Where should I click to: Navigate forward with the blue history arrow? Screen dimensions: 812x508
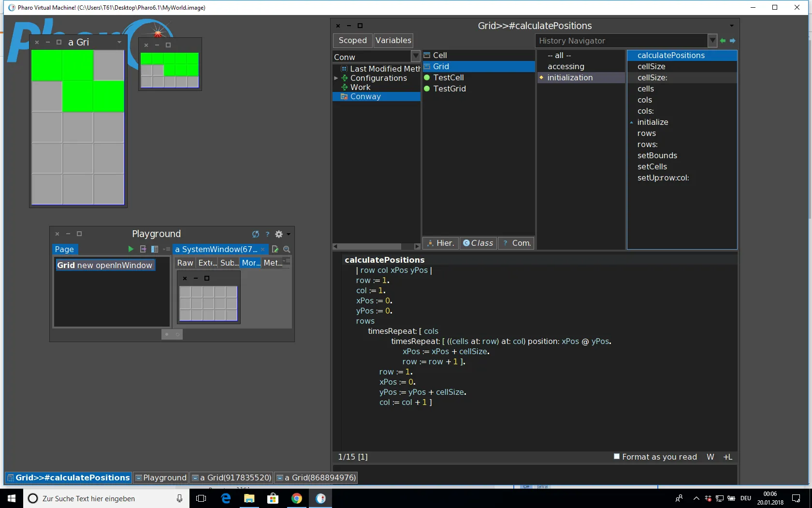(x=732, y=41)
